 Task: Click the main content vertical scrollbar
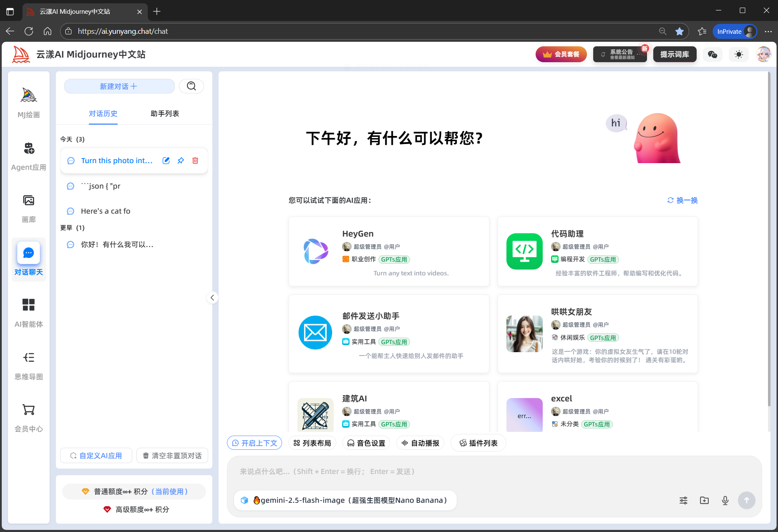[769, 240]
